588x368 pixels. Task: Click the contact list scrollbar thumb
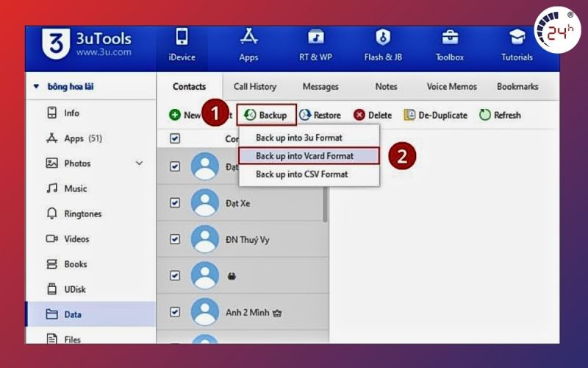click(325, 204)
